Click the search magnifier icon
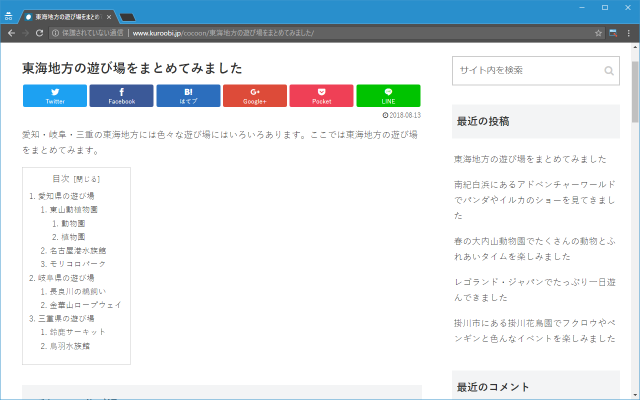640x400 pixels. [609, 71]
